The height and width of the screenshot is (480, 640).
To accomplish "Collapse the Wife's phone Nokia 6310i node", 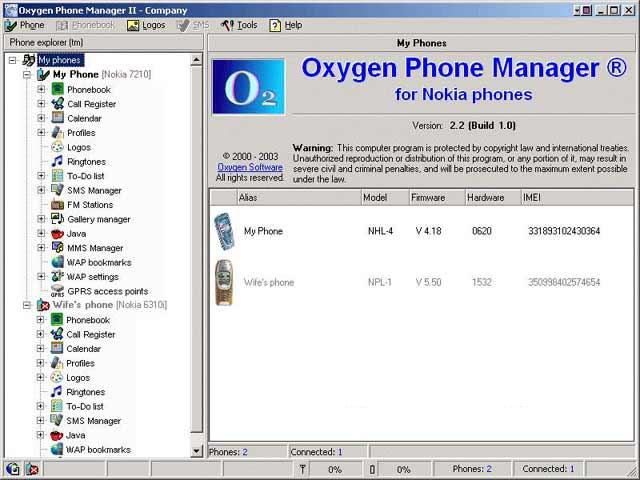I will pyautogui.click(x=27, y=305).
